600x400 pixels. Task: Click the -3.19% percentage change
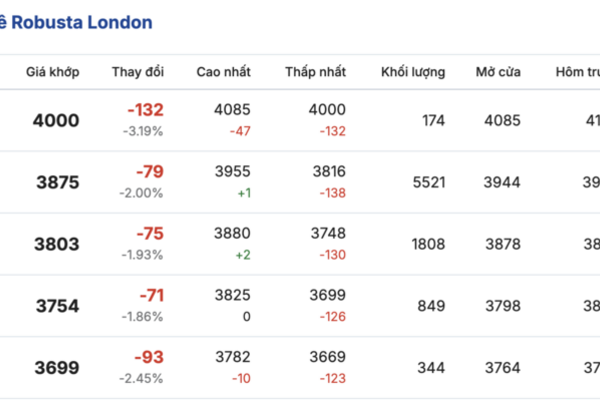(143, 131)
